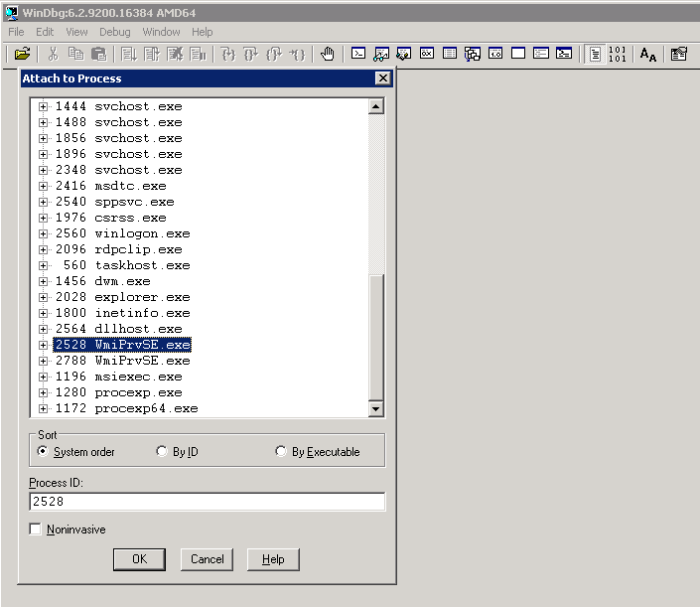Close the Attach to Process dialog
This screenshot has height=607, width=700.
click(383, 78)
